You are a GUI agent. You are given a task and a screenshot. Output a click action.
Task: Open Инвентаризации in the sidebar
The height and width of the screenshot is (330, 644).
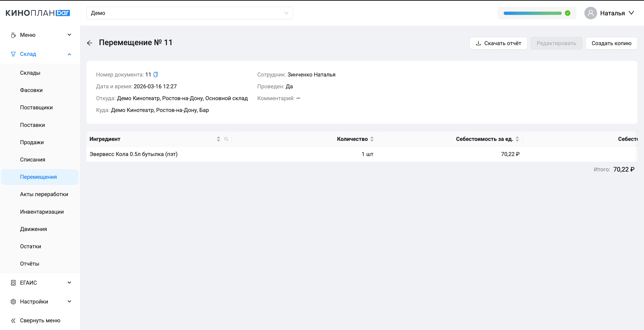click(42, 211)
